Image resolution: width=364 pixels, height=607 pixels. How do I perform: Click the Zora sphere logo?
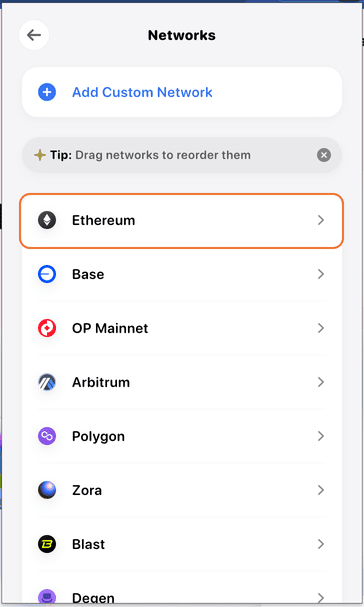point(47,490)
